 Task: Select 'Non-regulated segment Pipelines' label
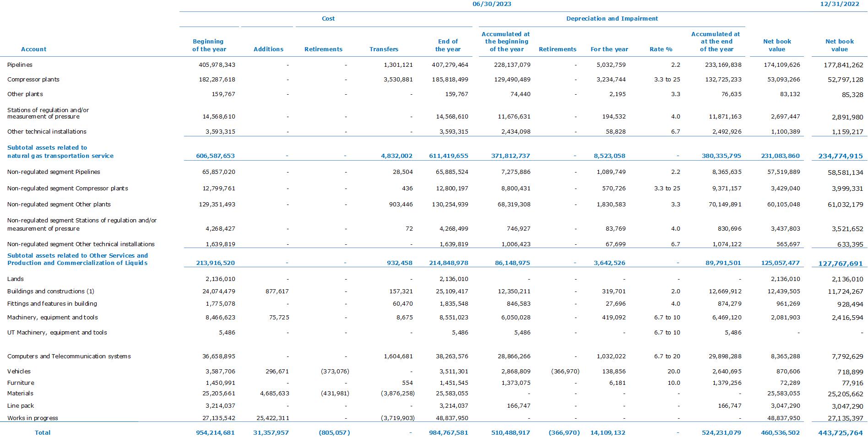54,172
